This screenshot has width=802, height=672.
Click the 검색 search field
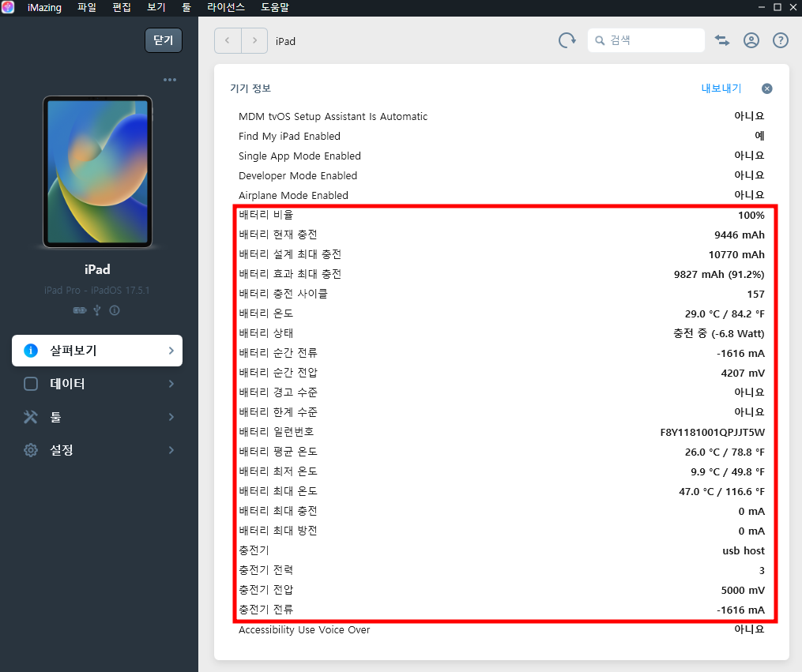pyautogui.click(x=646, y=40)
